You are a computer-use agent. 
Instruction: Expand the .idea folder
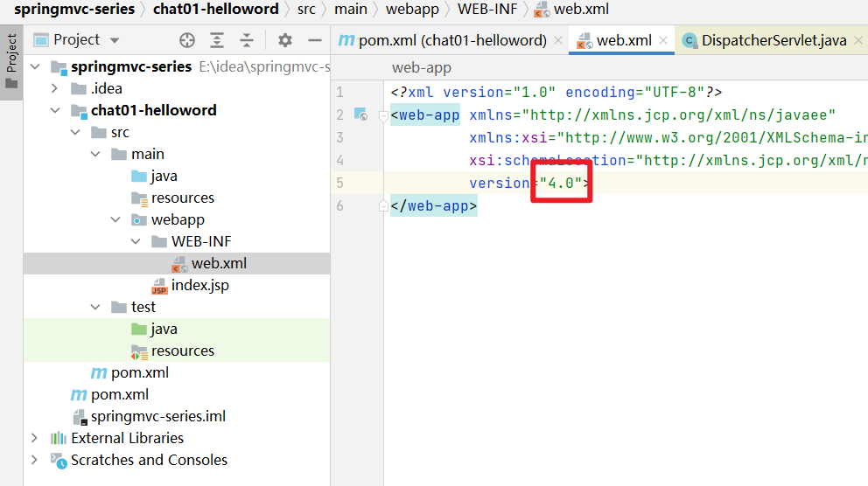pos(54,88)
